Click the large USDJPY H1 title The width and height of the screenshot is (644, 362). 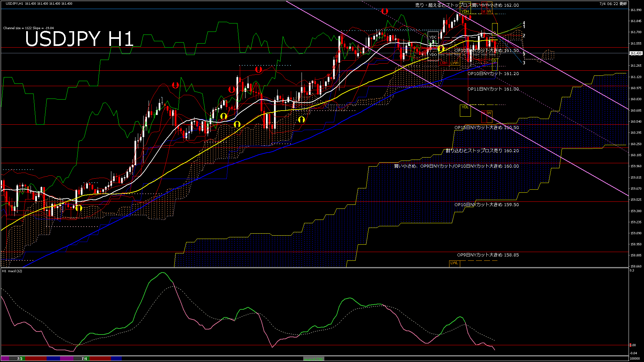[79, 39]
